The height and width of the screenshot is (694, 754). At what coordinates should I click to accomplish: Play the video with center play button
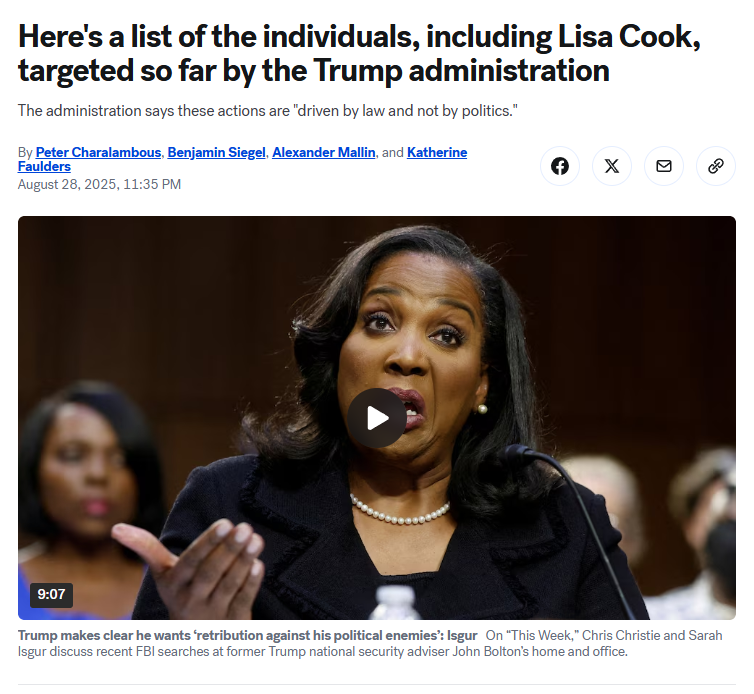377,418
